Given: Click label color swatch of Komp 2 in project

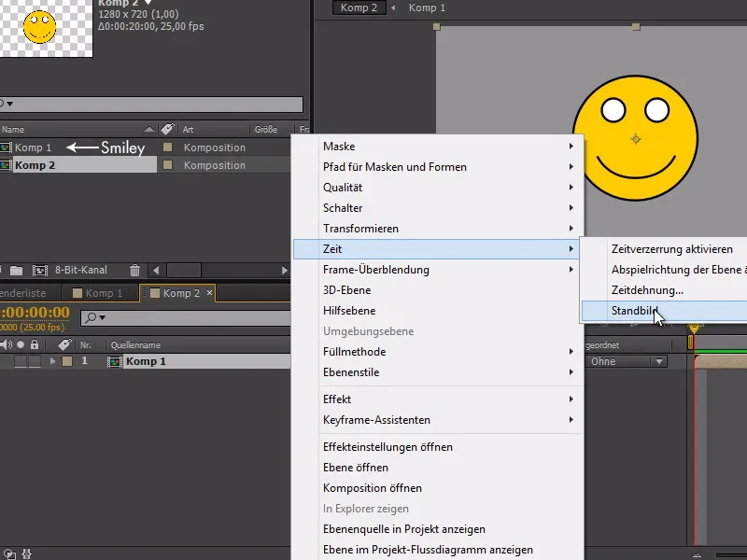Looking at the screenshot, I should [167, 165].
